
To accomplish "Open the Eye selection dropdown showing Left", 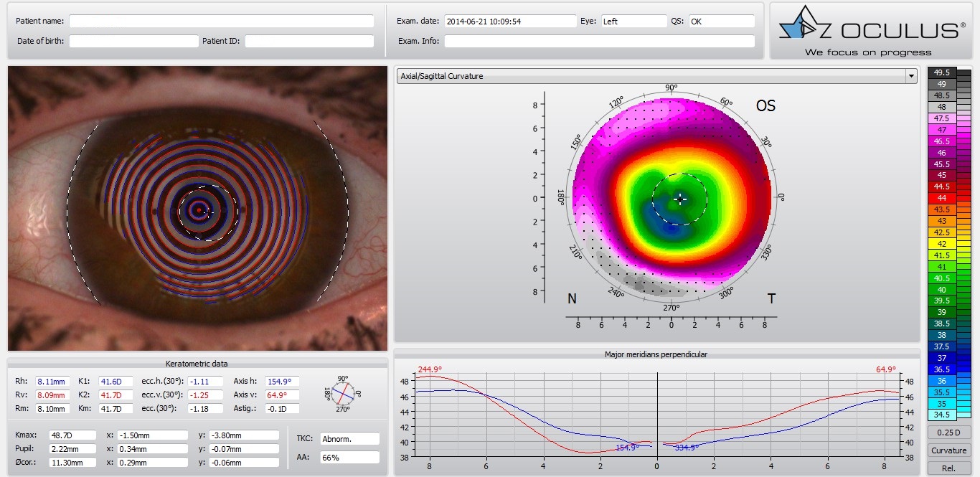I will (634, 21).
